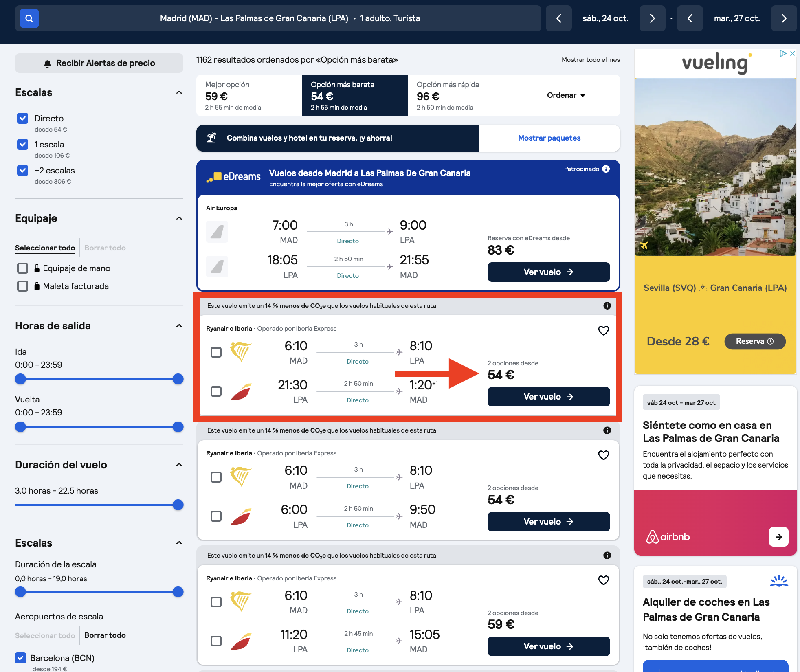Image resolution: width=800 pixels, height=672 pixels.
Task: Open CO2 info icon above the 21:30 return flight
Action: pyautogui.click(x=607, y=306)
